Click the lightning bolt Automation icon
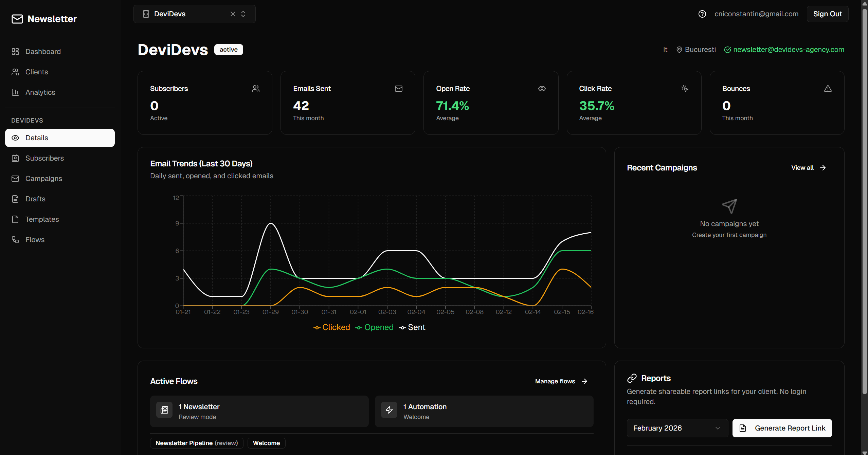The image size is (868, 455). (389, 410)
